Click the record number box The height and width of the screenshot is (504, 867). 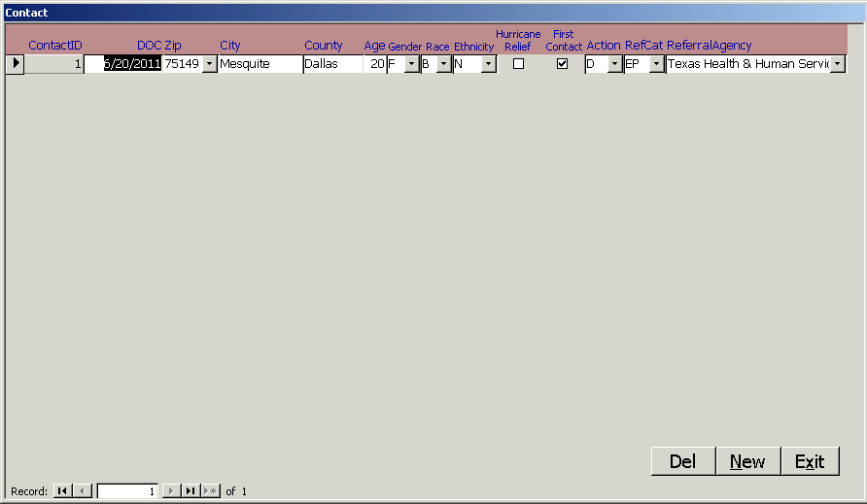(126, 491)
